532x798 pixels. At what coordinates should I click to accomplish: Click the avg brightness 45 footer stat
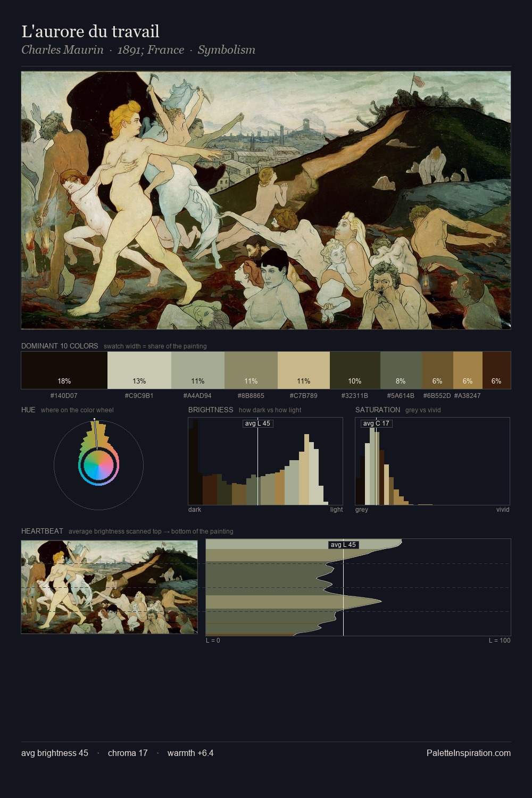55,753
